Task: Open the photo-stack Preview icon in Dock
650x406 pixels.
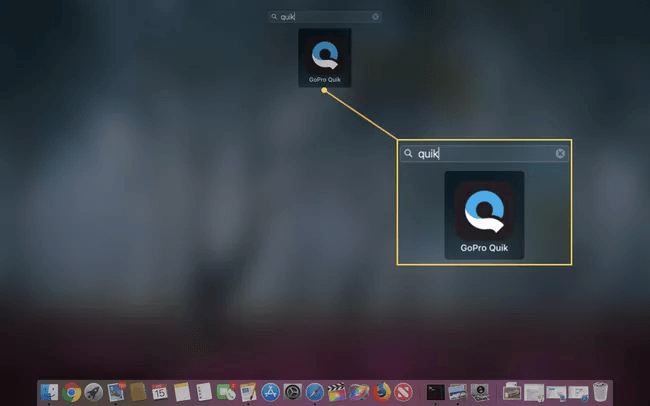Action: pyautogui.click(x=458, y=392)
